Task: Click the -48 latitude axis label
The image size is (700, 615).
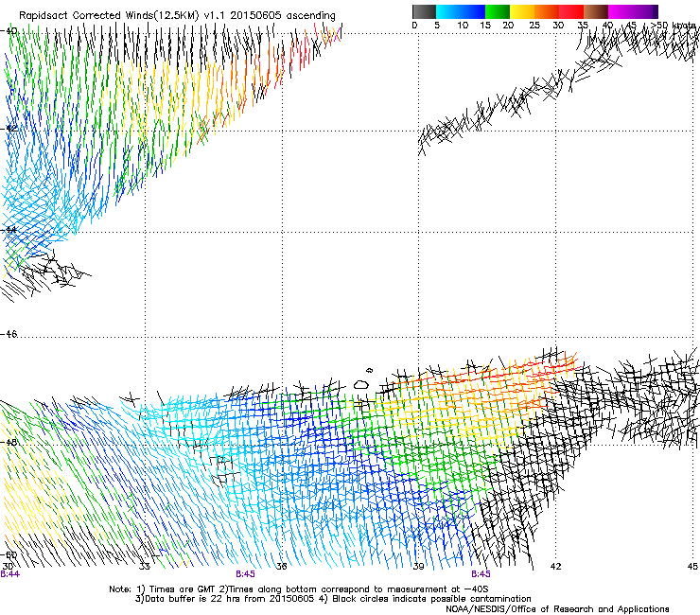Action: pos(9,442)
